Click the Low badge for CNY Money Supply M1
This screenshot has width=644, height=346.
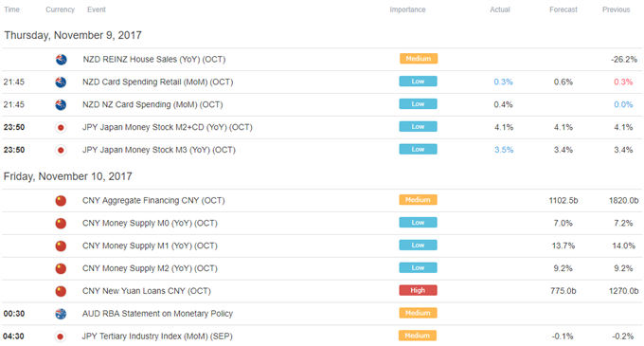[x=418, y=246]
